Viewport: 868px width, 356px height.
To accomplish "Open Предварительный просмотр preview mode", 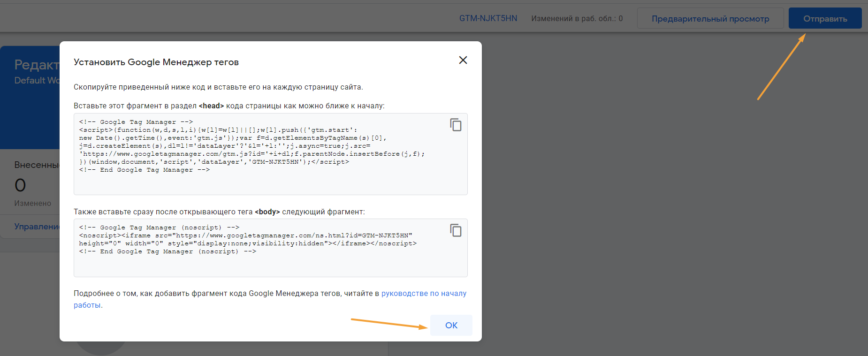I will [x=710, y=19].
